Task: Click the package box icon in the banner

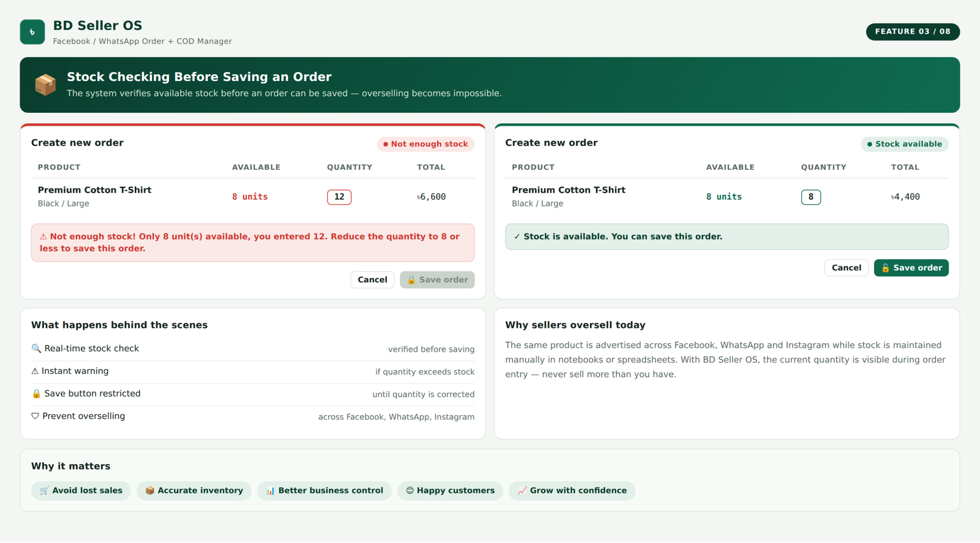Action: tap(45, 85)
